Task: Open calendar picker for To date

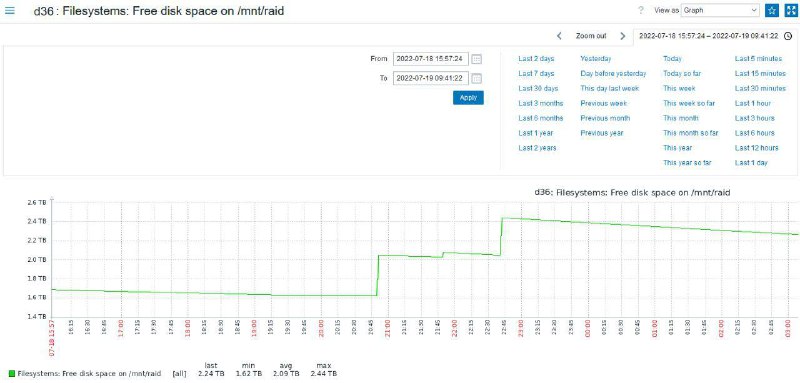Action: (x=476, y=79)
